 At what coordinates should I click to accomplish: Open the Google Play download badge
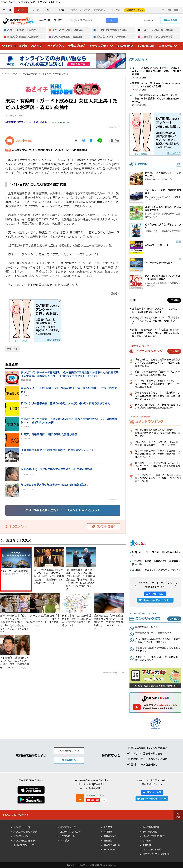31,800
